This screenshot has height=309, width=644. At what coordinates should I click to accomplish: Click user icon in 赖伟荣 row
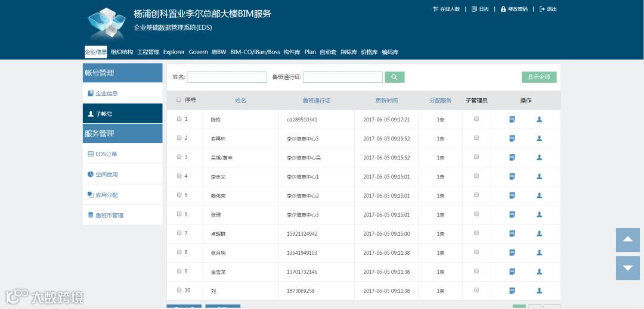point(539,195)
